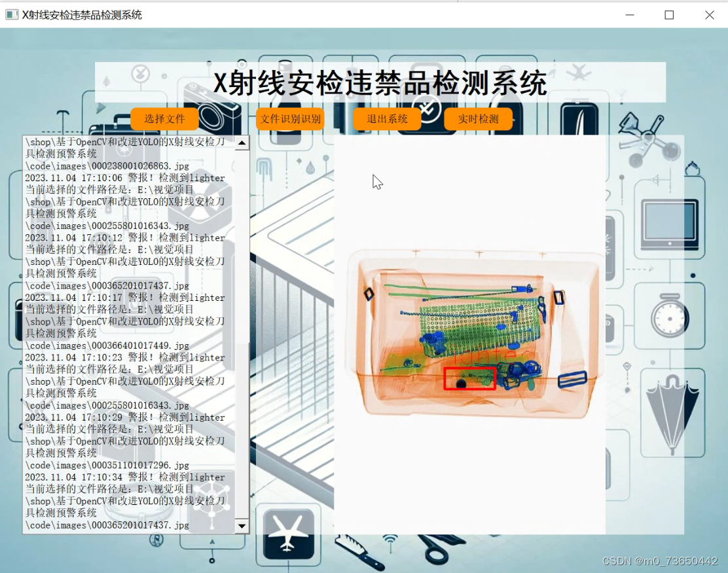This screenshot has height=573, width=728.
Task: Click the 文件识别识别 button
Action: tap(289, 118)
